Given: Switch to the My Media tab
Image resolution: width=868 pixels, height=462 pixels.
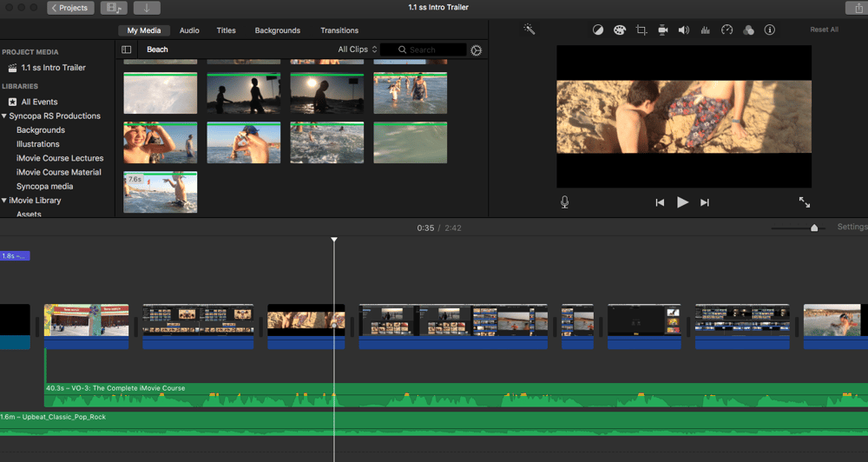Looking at the screenshot, I should tap(144, 30).
